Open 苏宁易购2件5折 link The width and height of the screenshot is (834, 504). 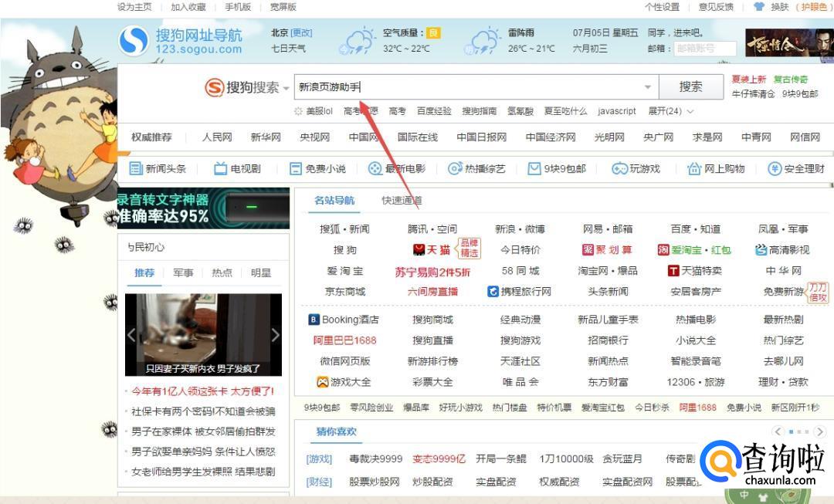point(432,272)
